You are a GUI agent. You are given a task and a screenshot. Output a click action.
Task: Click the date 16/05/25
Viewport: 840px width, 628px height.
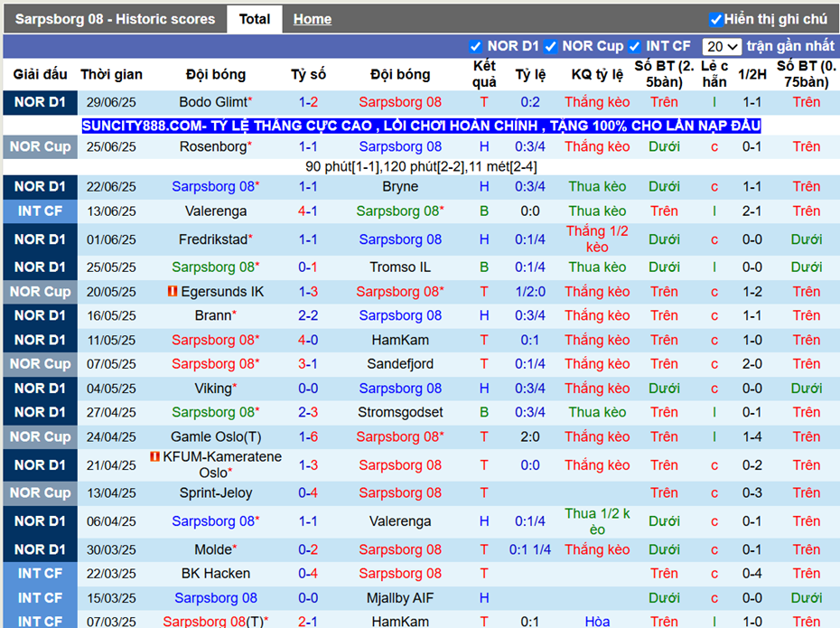(111, 315)
